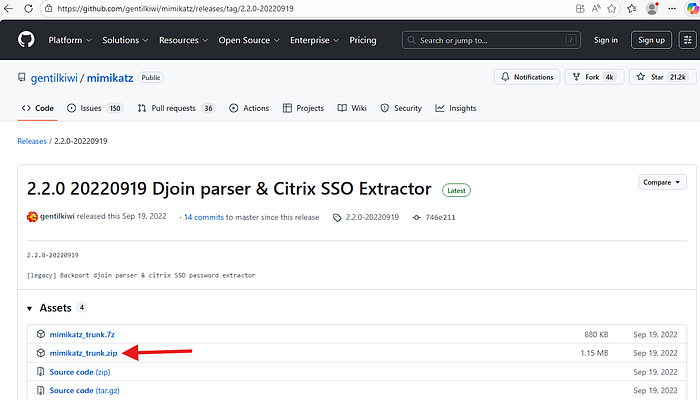700x400 pixels.
Task: Expand the Solutions menu
Action: pos(125,40)
